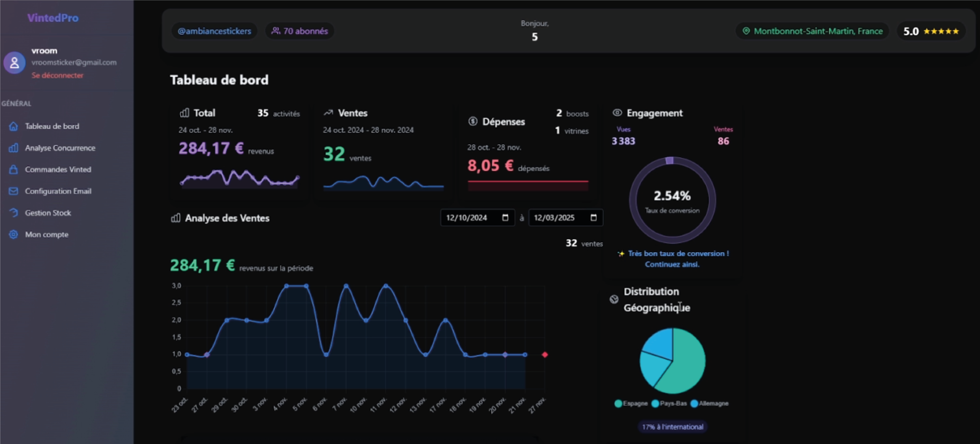
Task: Click the shopping bag icon for Commandes Vinted
Action: (x=13, y=170)
